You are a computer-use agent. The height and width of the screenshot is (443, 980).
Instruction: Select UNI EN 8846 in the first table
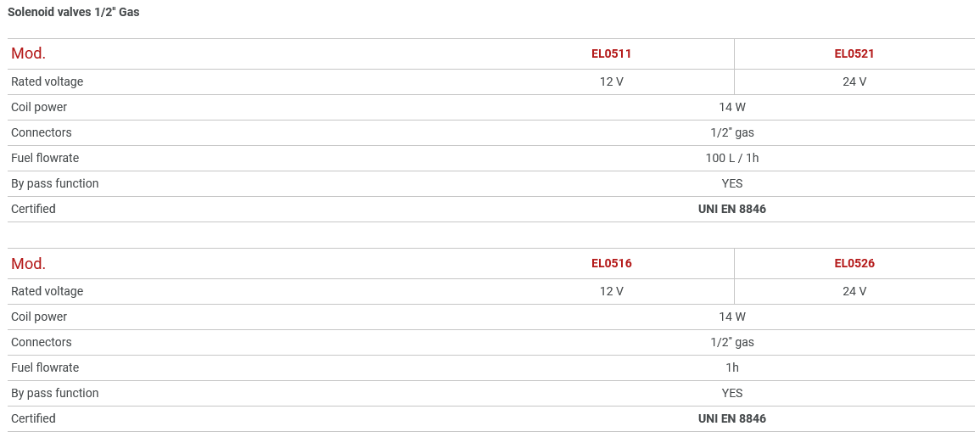tap(731, 209)
